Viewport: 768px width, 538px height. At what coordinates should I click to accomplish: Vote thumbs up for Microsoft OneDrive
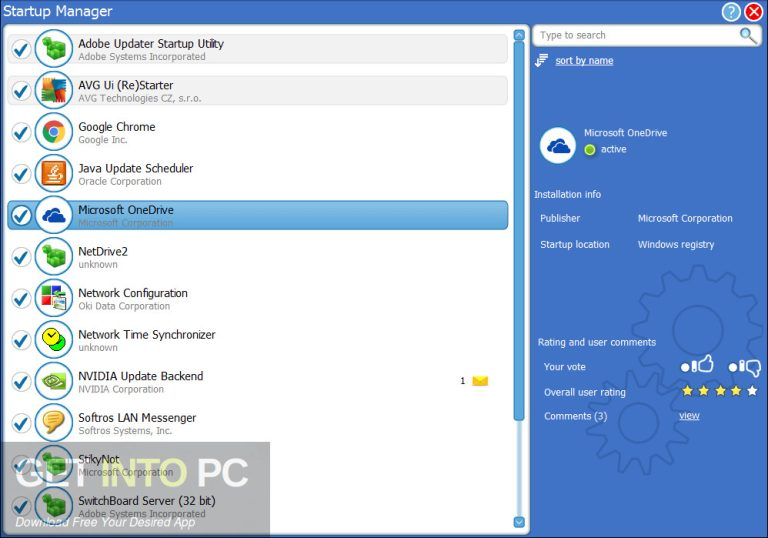click(x=697, y=365)
